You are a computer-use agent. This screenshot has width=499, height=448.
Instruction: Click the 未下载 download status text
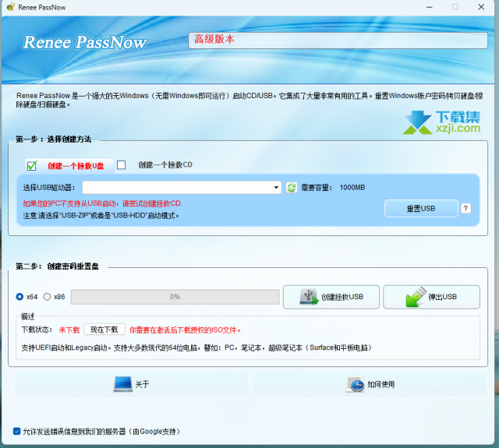click(x=69, y=330)
